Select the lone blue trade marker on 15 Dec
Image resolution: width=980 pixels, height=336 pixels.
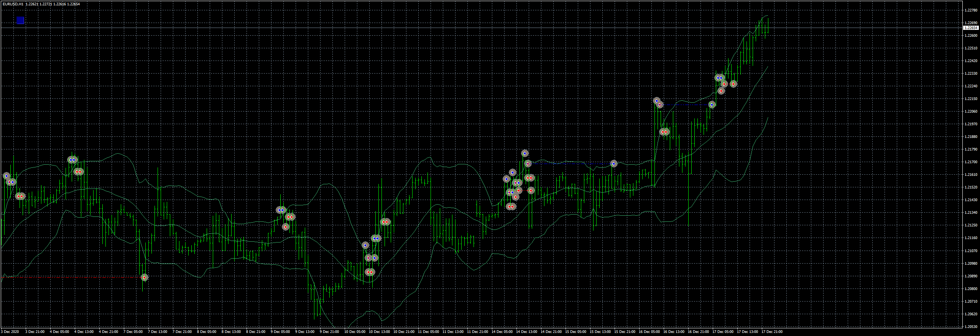[x=614, y=164]
